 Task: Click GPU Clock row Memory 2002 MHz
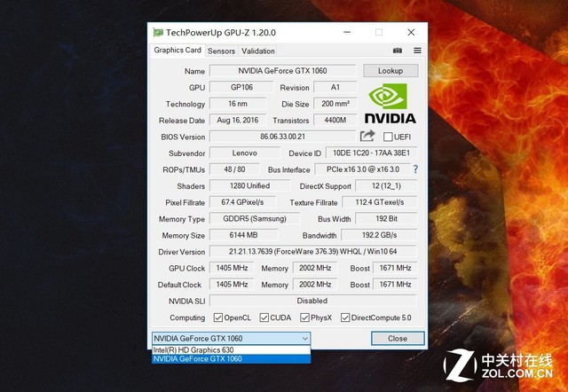[315, 268]
